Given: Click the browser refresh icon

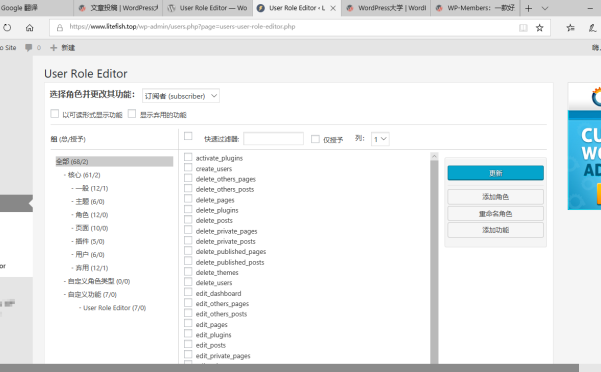Looking at the screenshot, I should pyautogui.click(x=7, y=28).
